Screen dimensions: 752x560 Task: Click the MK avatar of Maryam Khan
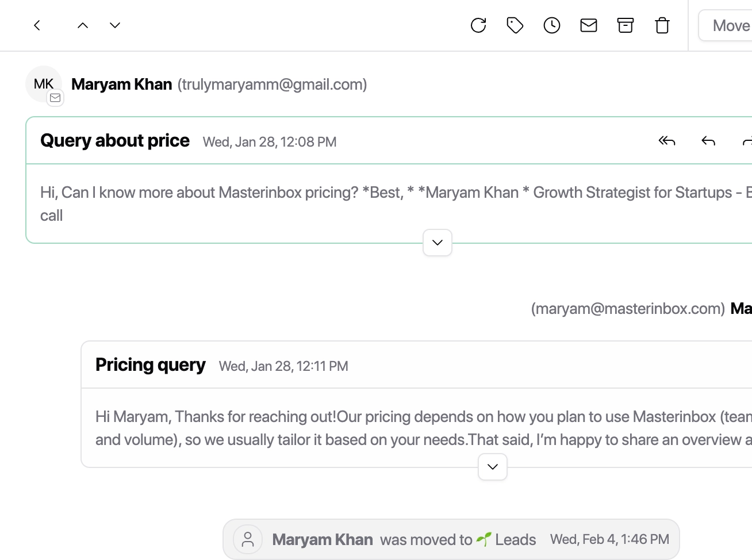pos(44,84)
